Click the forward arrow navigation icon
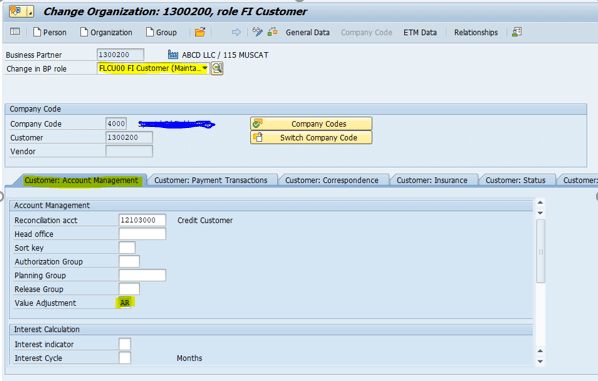 [236, 32]
